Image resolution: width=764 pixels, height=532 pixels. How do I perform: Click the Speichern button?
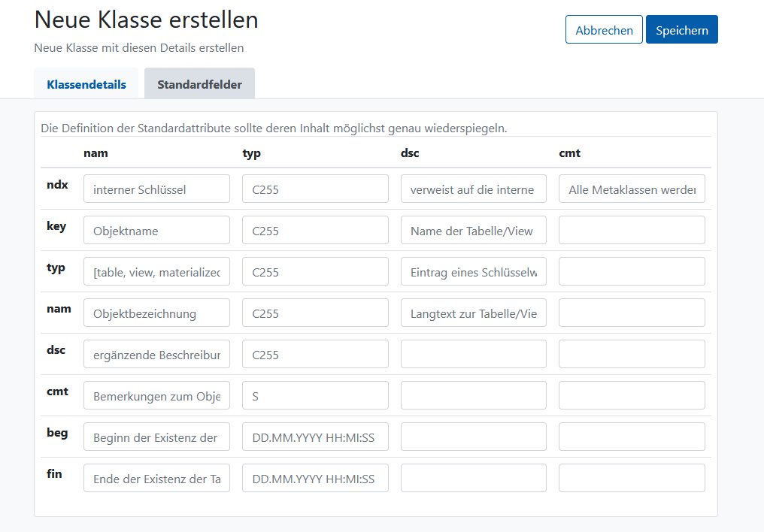(681, 30)
